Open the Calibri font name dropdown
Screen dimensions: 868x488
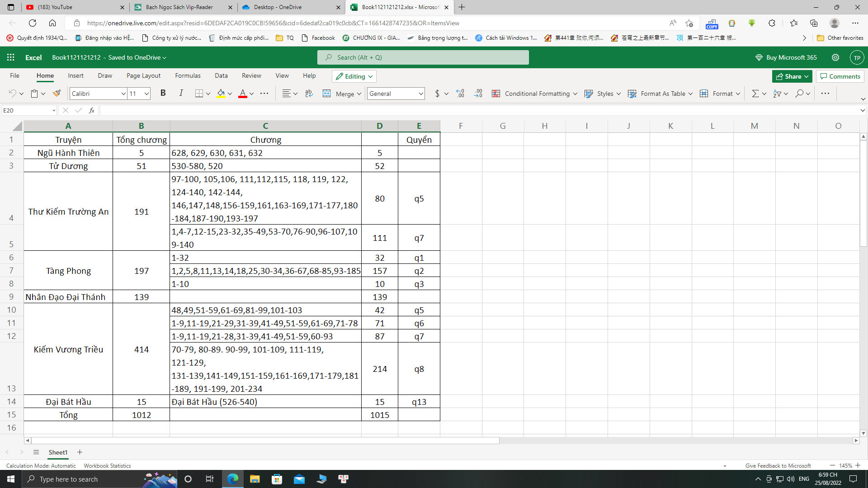point(123,94)
